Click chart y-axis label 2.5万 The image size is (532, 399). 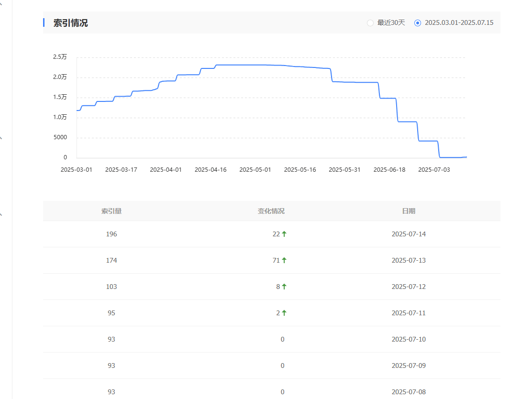[x=60, y=56]
